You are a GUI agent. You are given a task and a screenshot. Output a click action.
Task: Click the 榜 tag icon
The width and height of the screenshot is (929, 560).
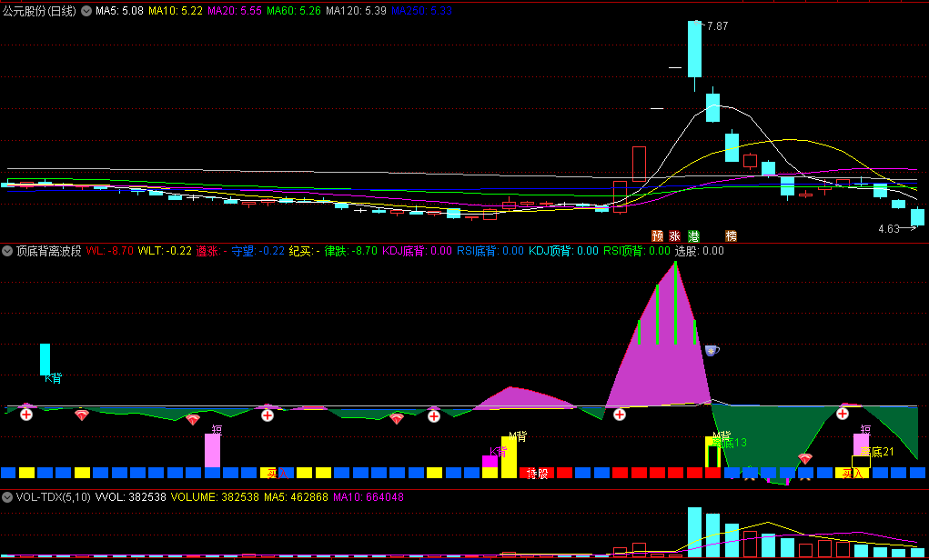[732, 236]
